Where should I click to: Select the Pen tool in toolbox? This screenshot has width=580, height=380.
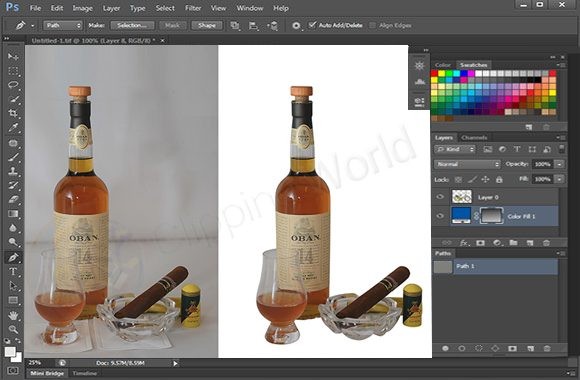pyautogui.click(x=13, y=257)
